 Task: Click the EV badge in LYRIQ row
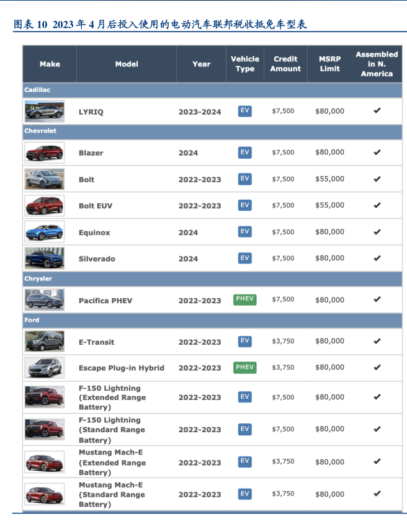(x=244, y=111)
